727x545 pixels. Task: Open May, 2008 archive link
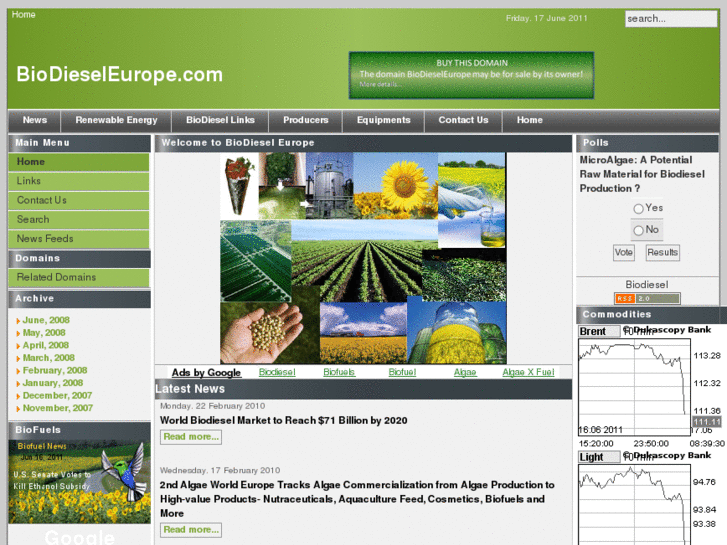(44, 333)
